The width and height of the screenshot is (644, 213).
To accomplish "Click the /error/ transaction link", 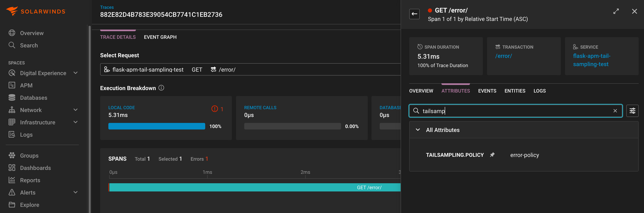I will (x=503, y=56).
